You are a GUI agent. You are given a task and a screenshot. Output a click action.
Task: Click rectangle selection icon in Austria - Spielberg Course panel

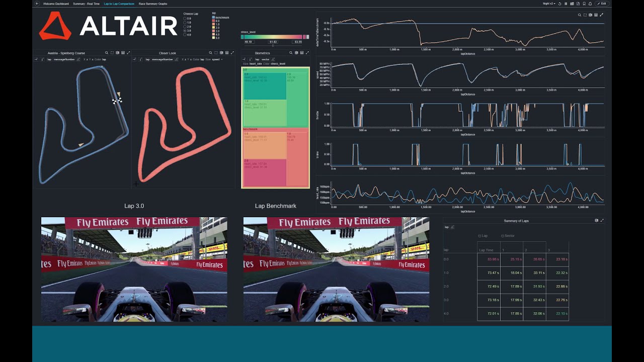click(112, 53)
